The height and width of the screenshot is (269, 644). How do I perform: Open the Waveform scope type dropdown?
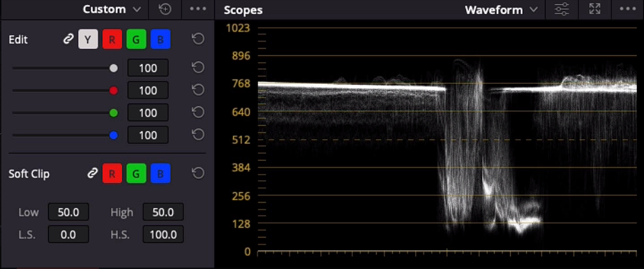(501, 10)
